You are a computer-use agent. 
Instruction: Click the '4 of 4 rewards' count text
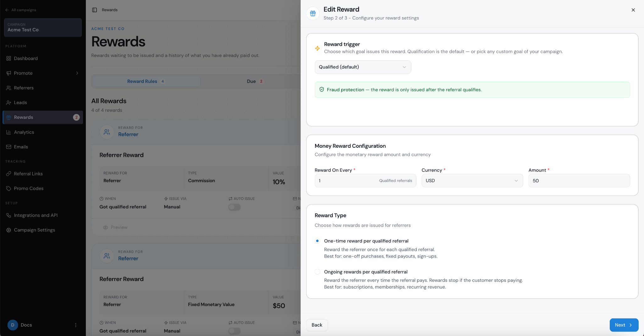click(x=107, y=110)
